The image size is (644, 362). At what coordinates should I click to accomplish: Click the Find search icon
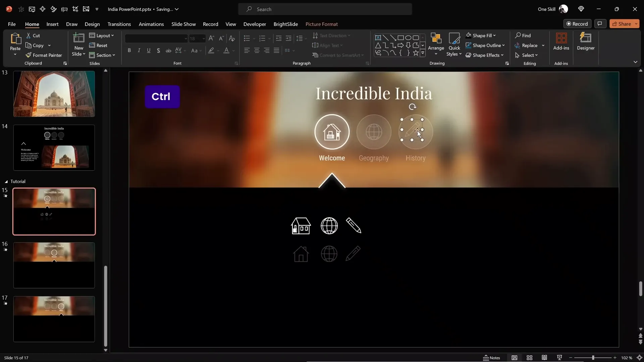pyautogui.click(x=518, y=35)
